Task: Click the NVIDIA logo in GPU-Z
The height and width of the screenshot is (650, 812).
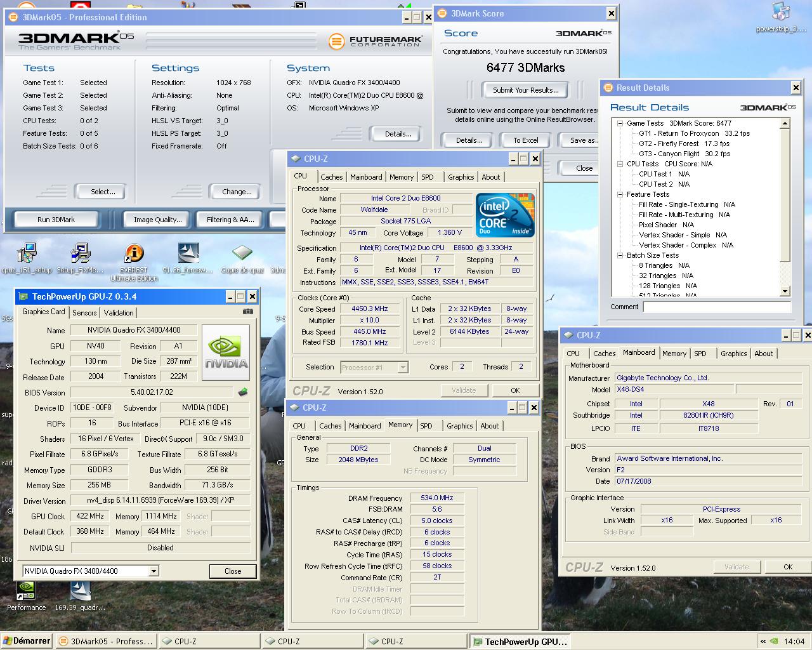Action: (226, 353)
